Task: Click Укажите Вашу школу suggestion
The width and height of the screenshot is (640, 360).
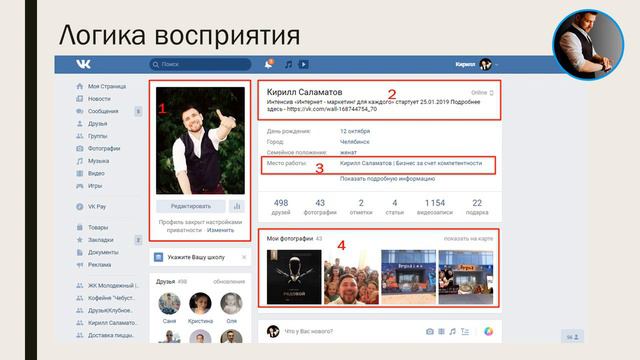Action: [x=196, y=257]
